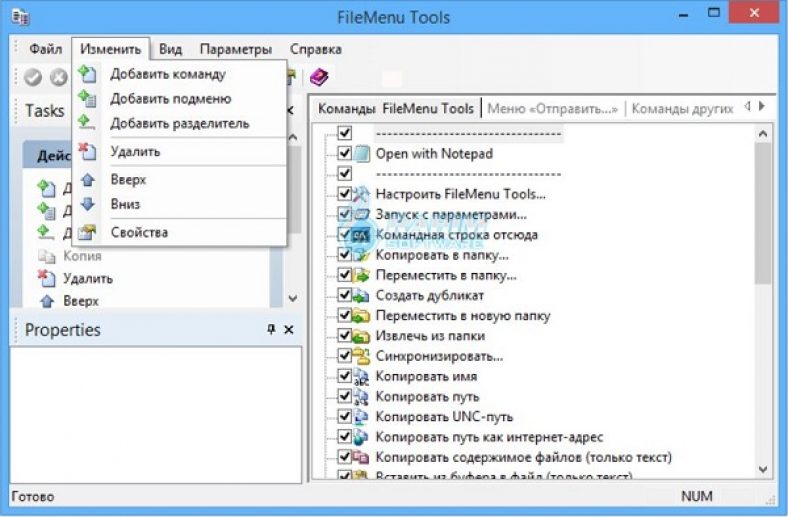Pin the Properties panel with pushpin icon
The height and width of the screenshot is (517, 788).
271,329
